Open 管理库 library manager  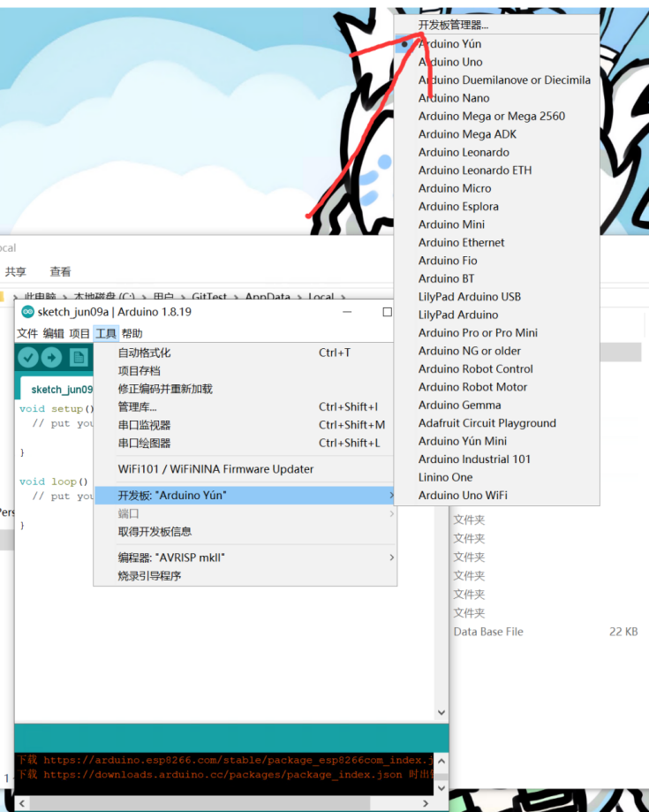click(x=245, y=407)
